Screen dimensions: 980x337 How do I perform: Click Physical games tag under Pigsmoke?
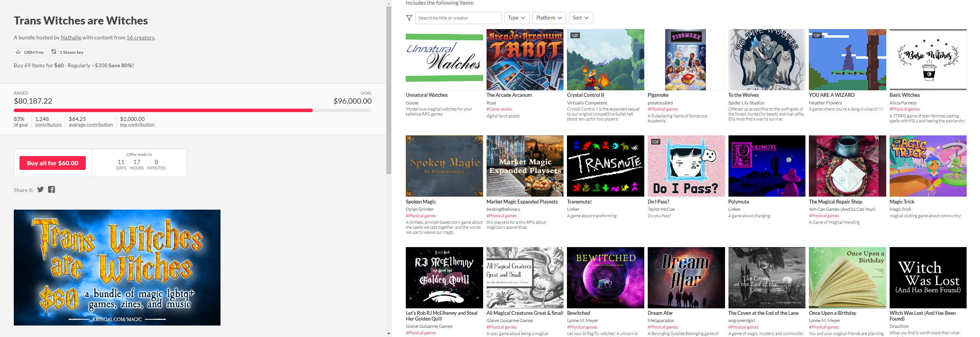tap(663, 109)
